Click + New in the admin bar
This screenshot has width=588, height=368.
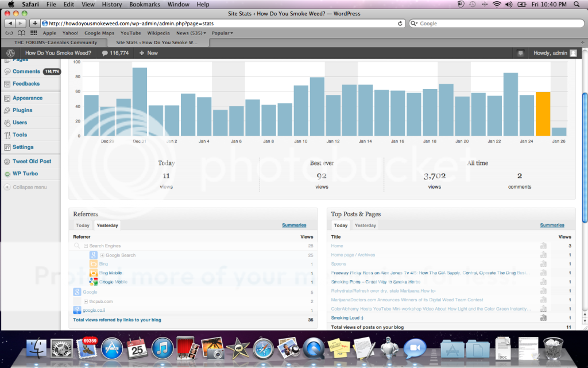point(149,53)
